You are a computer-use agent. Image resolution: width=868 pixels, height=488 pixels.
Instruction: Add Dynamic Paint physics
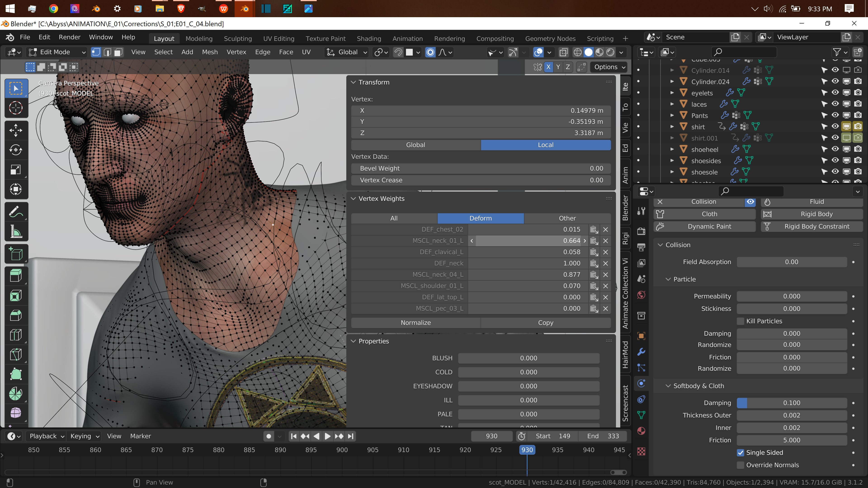[x=705, y=227]
